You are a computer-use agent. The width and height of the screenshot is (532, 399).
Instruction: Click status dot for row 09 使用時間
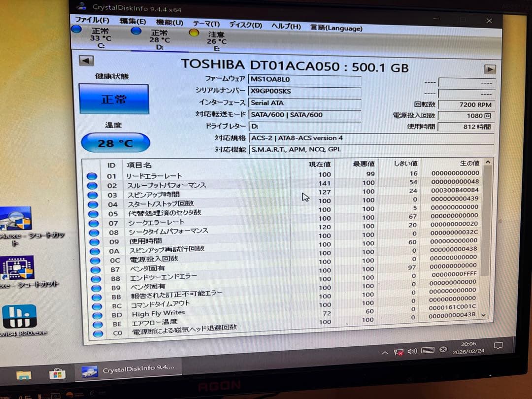pos(95,242)
